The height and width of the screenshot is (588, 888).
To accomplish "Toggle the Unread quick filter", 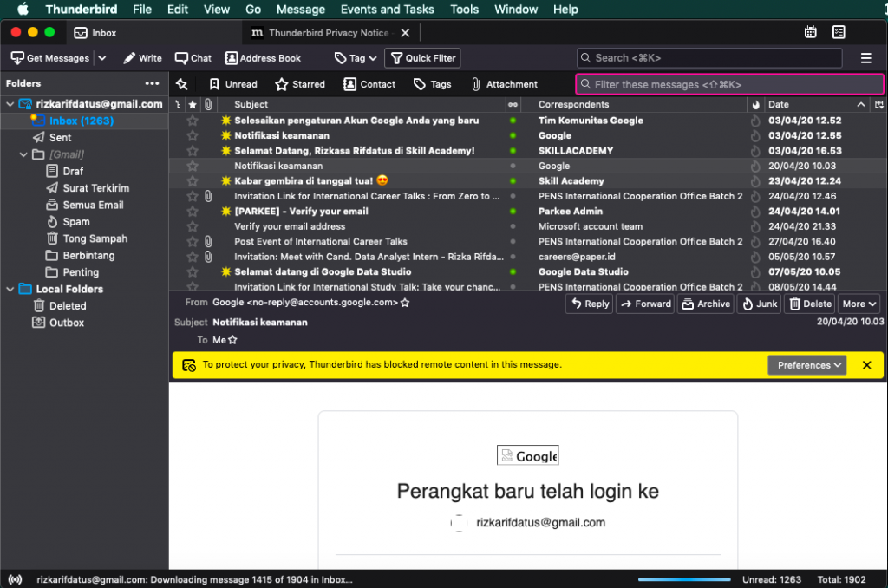I will pyautogui.click(x=232, y=84).
